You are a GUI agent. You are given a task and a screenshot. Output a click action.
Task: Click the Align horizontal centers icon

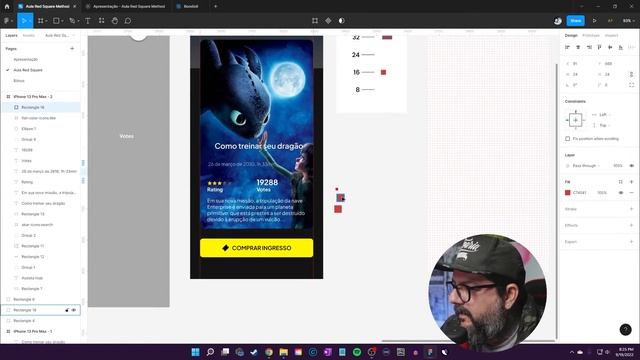click(x=578, y=47)
